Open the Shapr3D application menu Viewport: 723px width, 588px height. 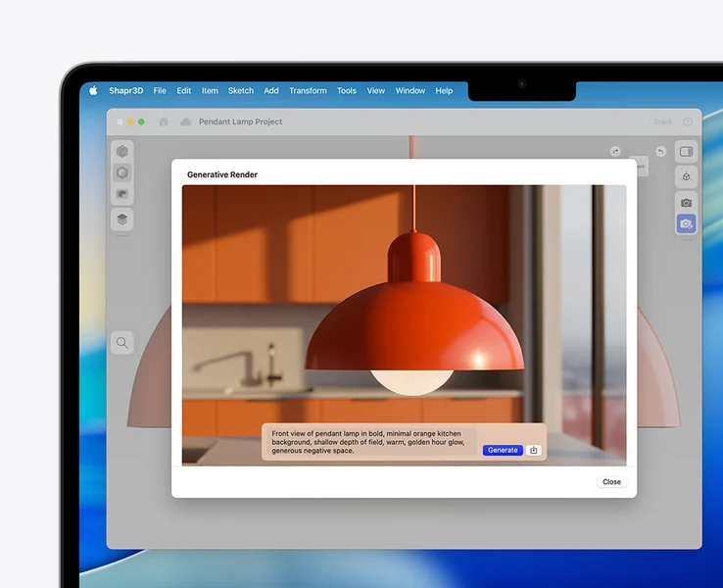click(x=124, y=90)
